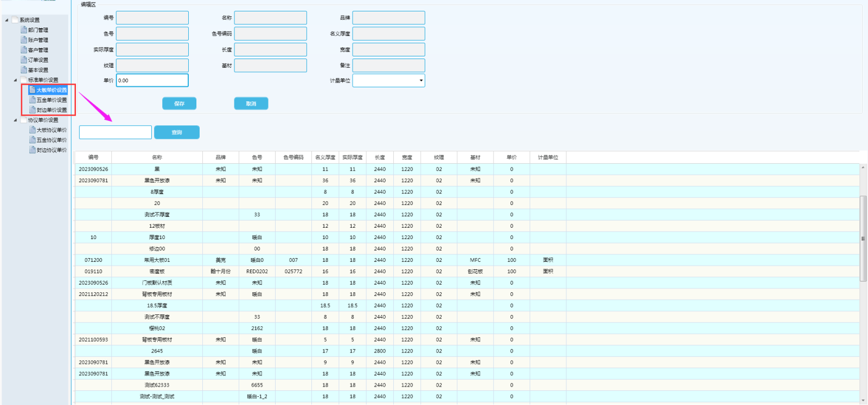Focus the 色号 input field
This screenshot has width=868, height=405.
click(152, 34)
